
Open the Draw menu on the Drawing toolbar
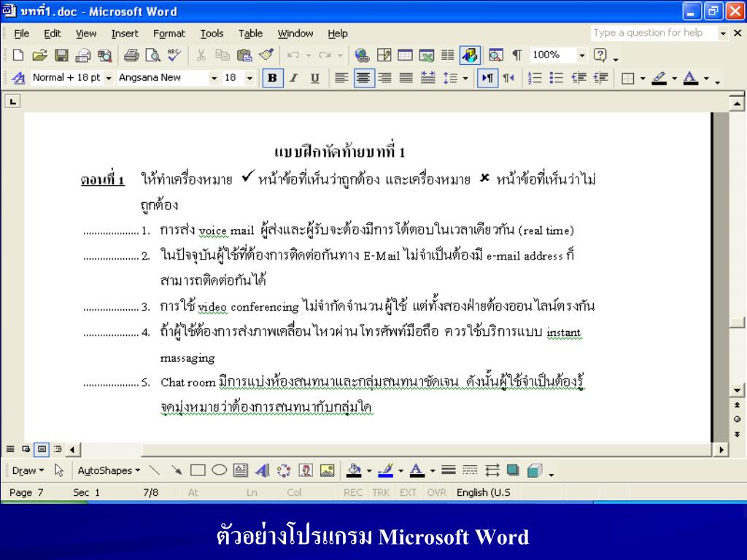pos(28,470)
